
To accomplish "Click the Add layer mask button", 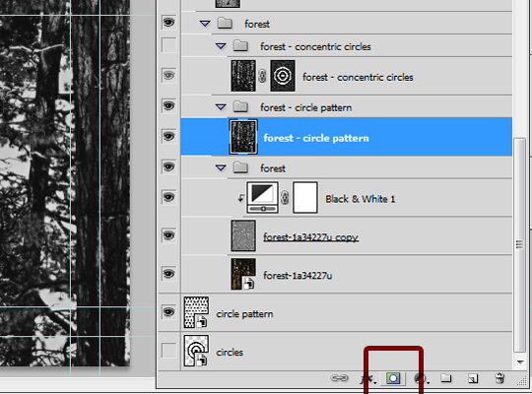I will point(393,378).
